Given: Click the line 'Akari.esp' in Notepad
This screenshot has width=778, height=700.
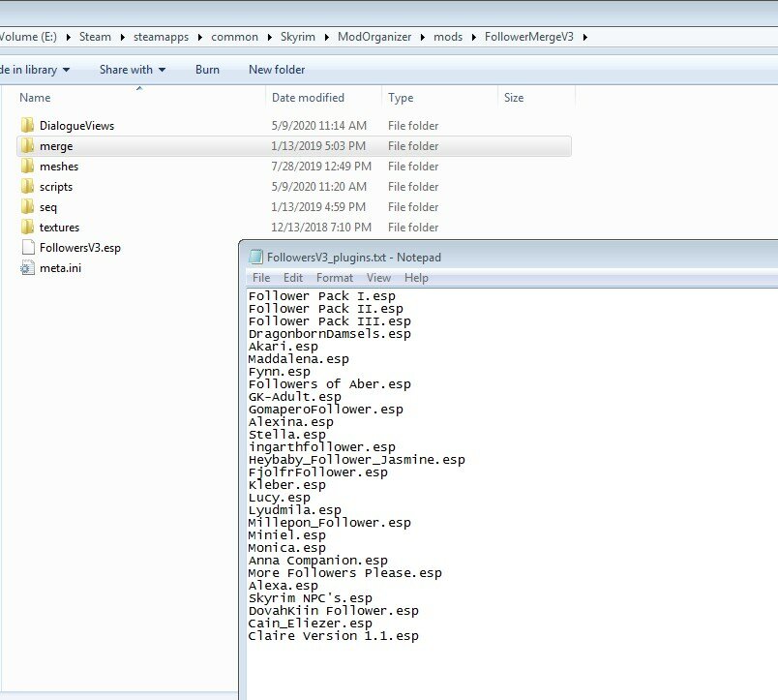Looking at the screenshot, I should pyautogui.click(x=284, y=347).
